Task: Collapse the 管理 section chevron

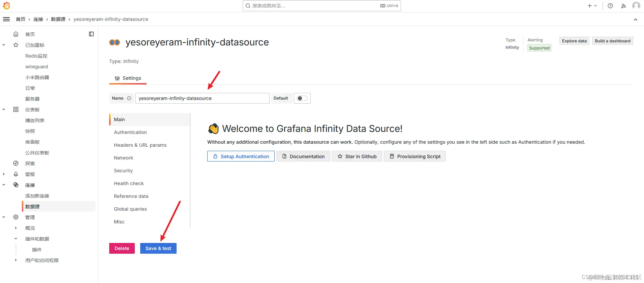Action: click(x=4, y=217)
